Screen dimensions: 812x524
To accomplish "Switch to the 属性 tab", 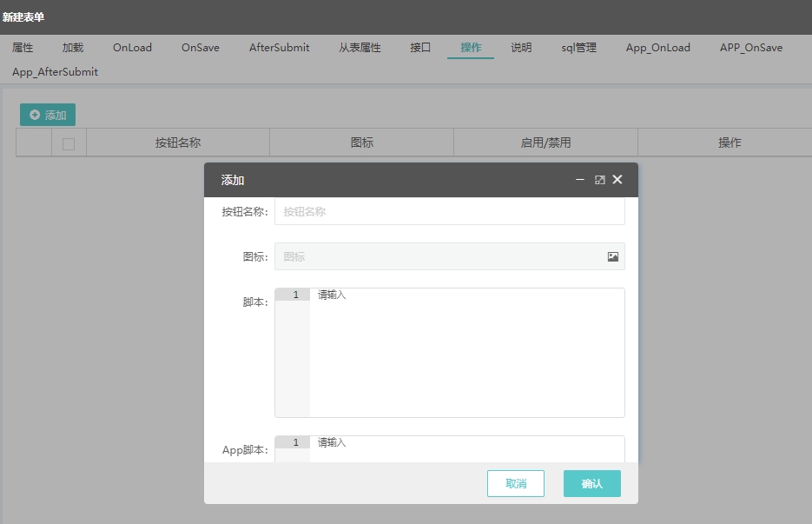I will (23, 48).
